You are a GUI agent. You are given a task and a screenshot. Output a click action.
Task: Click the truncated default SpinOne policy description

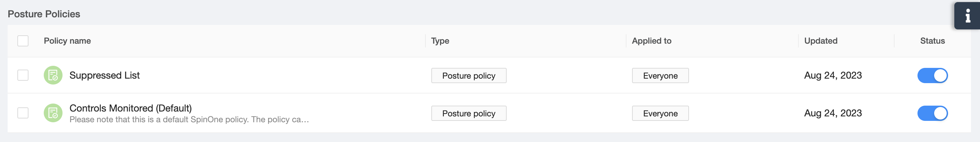point(189,119)
